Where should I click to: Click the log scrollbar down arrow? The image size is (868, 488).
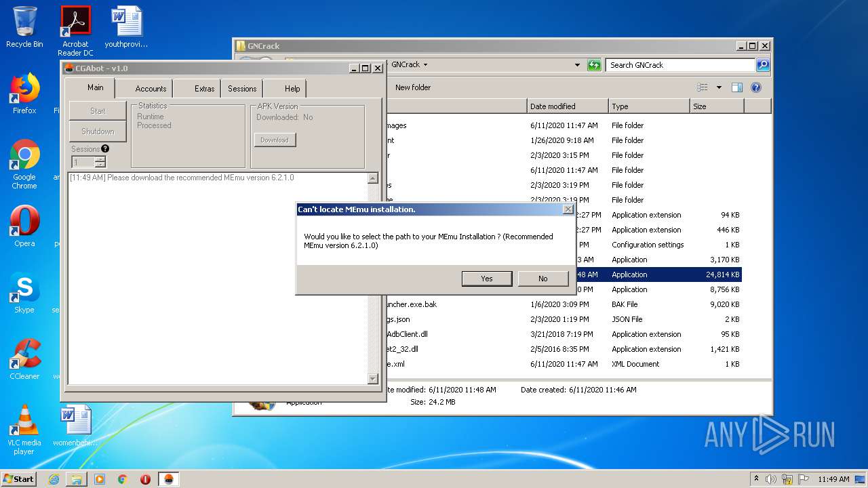point(373,379)
